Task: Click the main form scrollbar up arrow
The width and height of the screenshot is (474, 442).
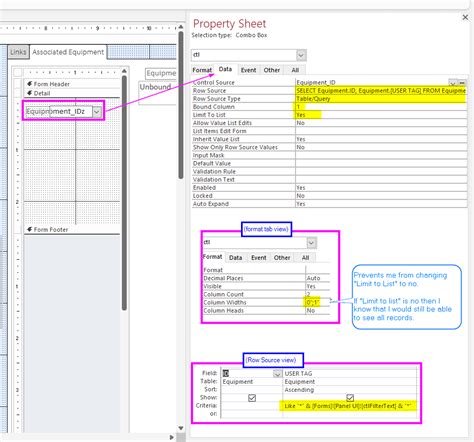Action: point(180,27)
